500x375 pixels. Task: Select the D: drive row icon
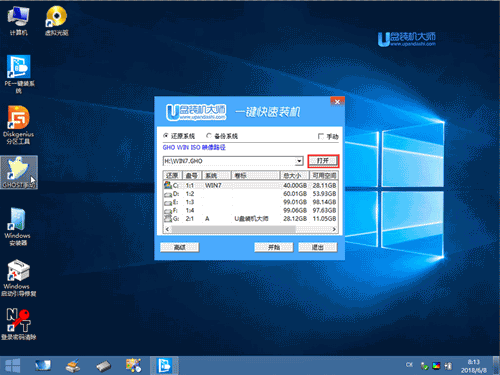(x=168, y=194)
